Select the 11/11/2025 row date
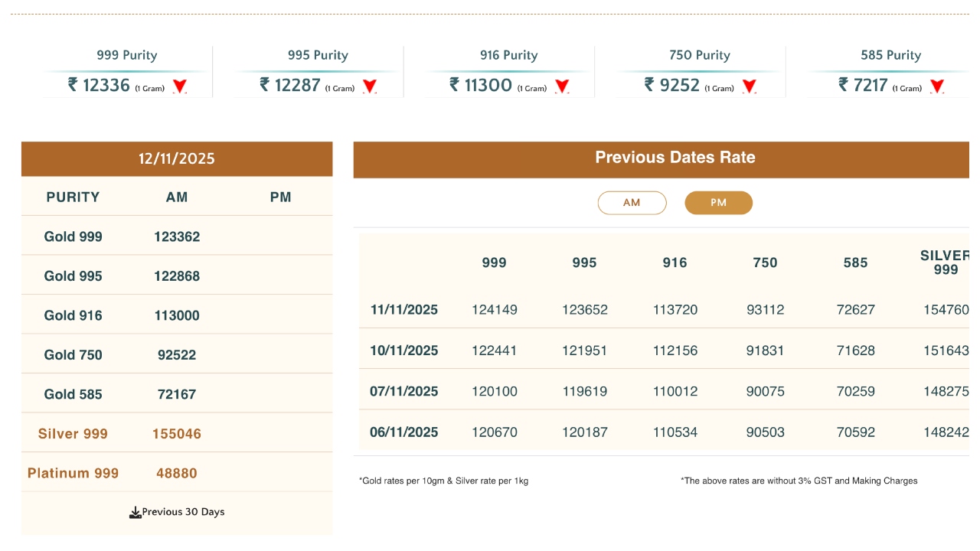 (x=403, y=310)
